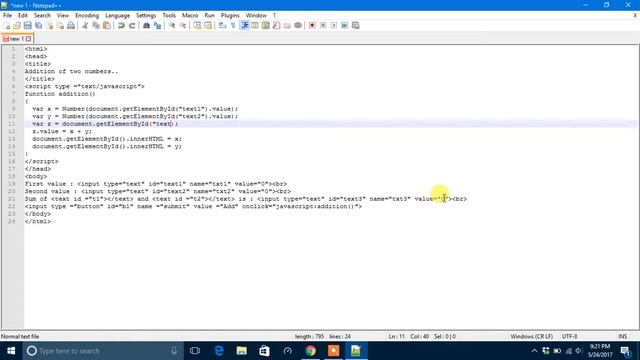Click the Copy toolbar icon
Screen dimensions: 640x360
point(96,25)
